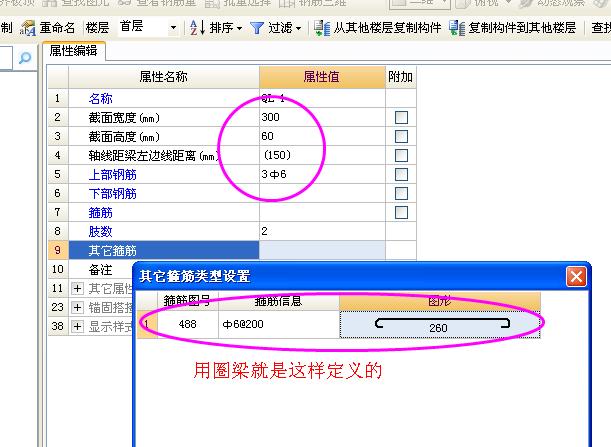The width and height of the screenshot is (611, 447).
Task: Click the 轴线距梁左边线距离 label
Action: click(154, 156)
